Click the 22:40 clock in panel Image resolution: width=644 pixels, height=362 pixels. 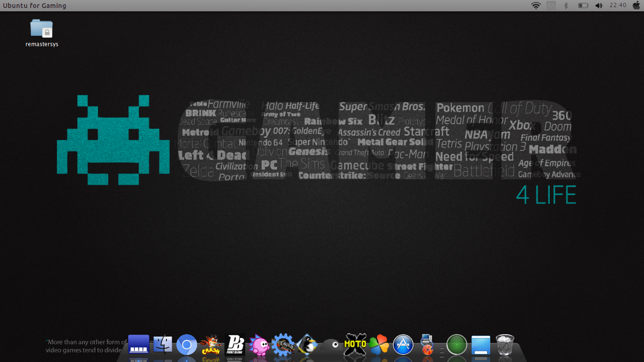617,5
